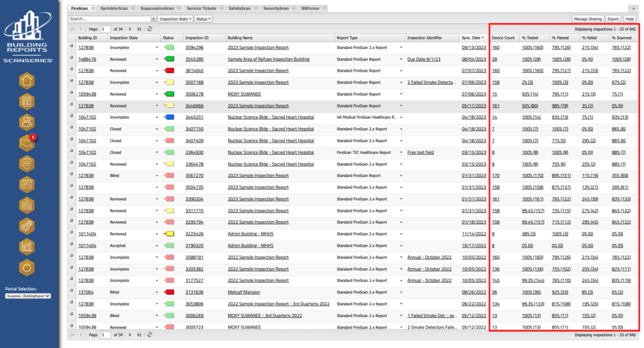Click the Manage Sharing button
Viewport: 644px width, 348px height.
coord(587,19)
